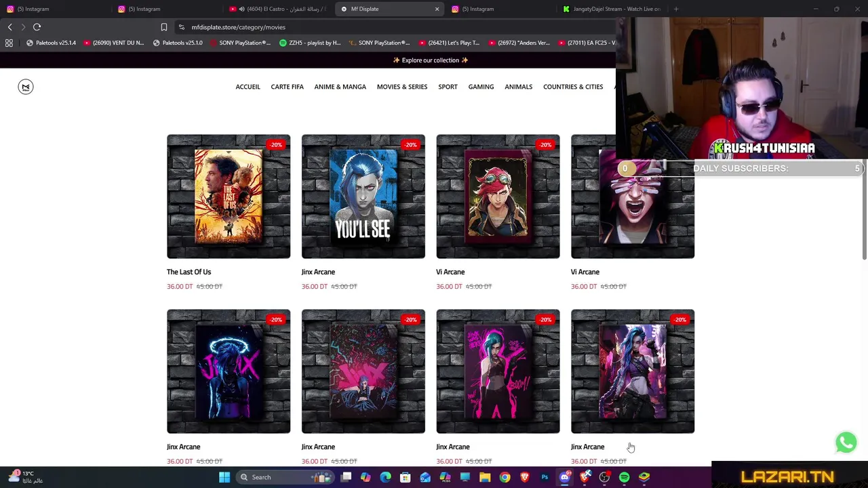
Task: Open the Anders Ver... bookmark
Action: 519,43
